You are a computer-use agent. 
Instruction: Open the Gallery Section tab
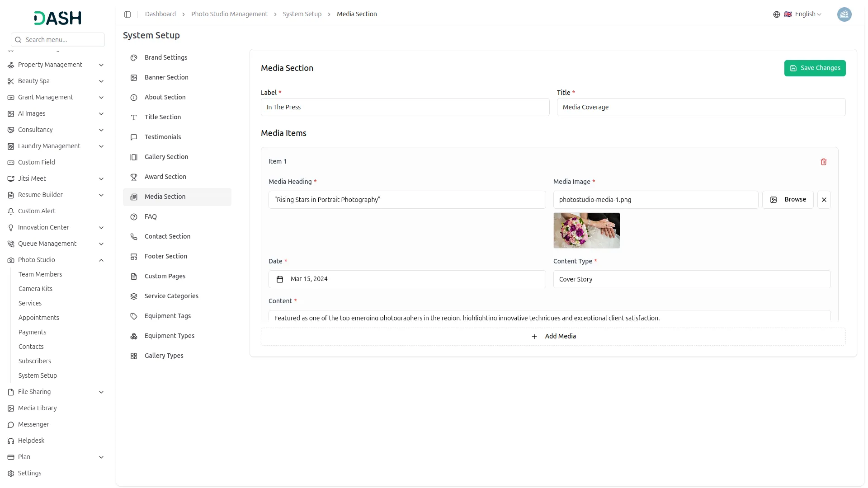(166, 157)
